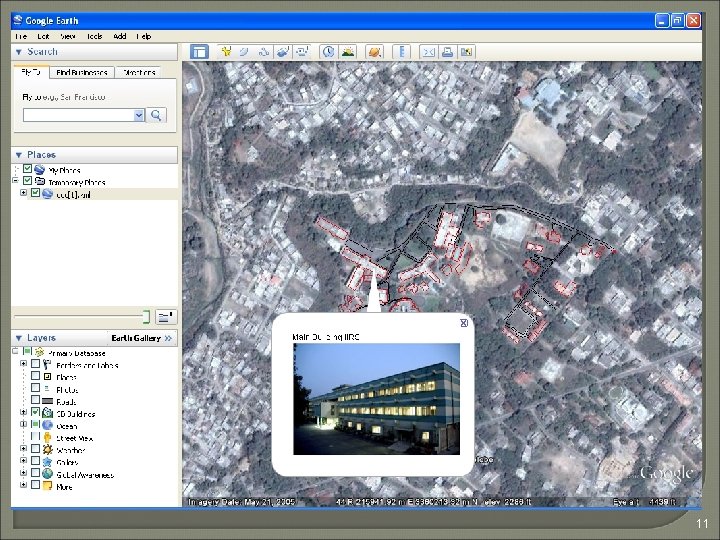Disable the 3D Buildings layer checkbox
The width and height of the screenshot is (720, 540).
click(35, 413)
